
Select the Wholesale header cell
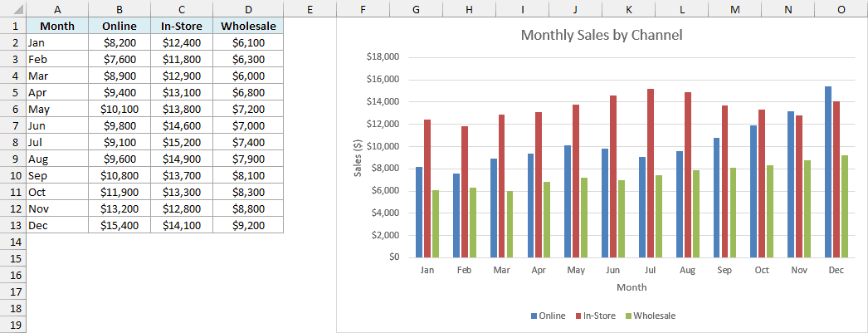coord(248,26)
